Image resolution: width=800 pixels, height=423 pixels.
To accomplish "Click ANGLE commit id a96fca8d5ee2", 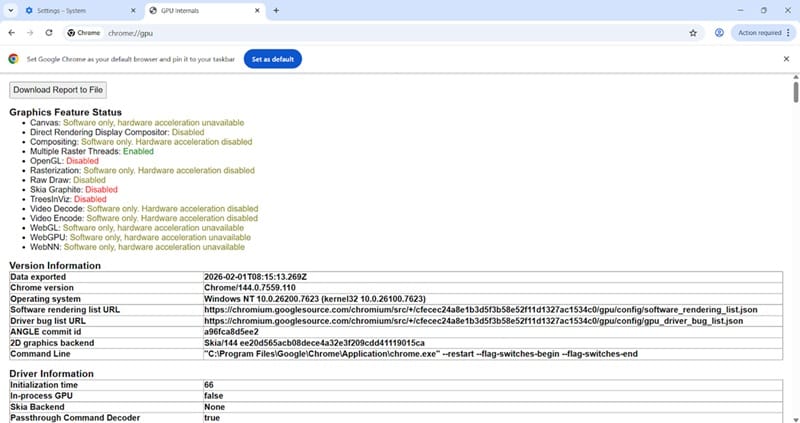I will (231, 332).
